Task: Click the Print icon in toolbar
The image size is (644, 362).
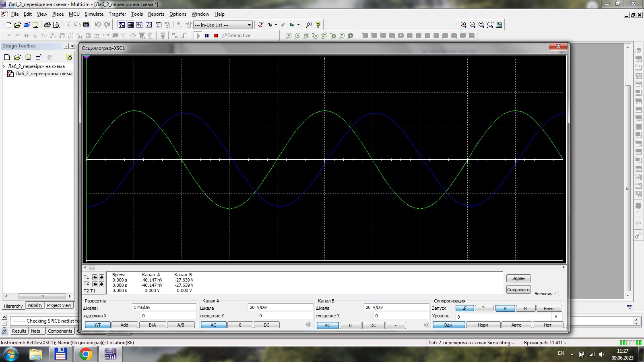Action: (x=47, y=25)
